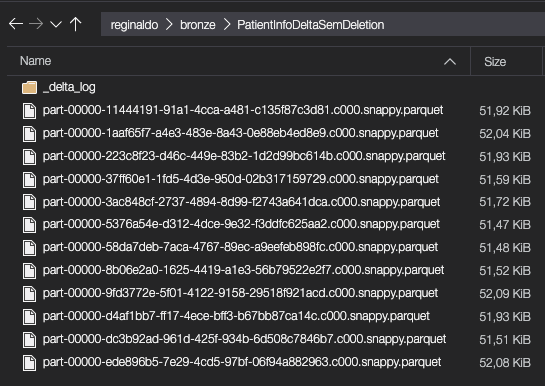Select file icon of part-00000-37ff60e1 parquet

click(x=29, y=180)
